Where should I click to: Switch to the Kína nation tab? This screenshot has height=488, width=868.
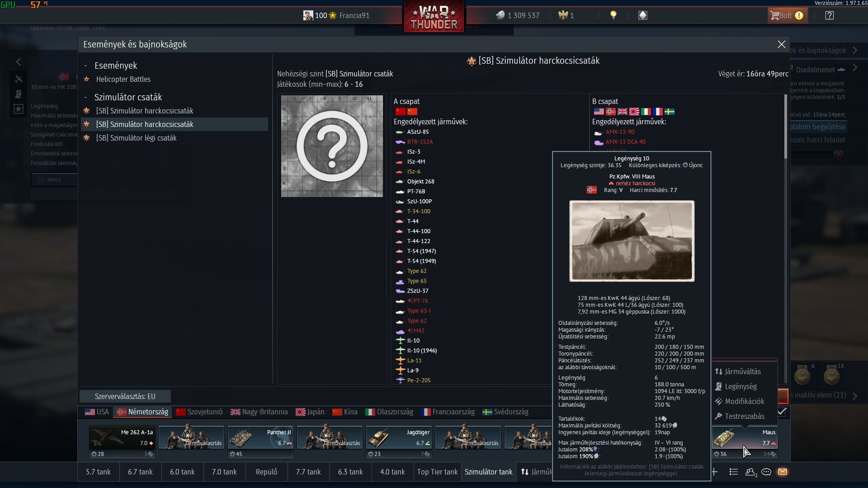coord(344,412)
